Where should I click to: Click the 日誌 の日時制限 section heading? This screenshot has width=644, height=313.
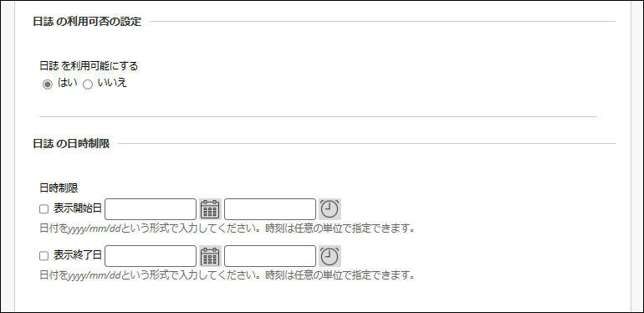click(71, 144)
